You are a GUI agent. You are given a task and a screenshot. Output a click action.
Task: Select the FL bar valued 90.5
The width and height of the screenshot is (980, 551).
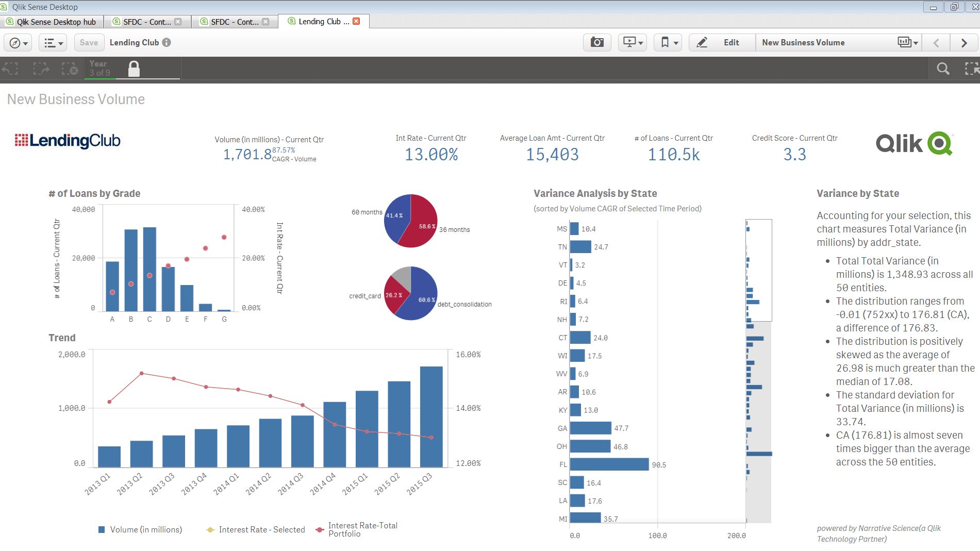point(609,464)
